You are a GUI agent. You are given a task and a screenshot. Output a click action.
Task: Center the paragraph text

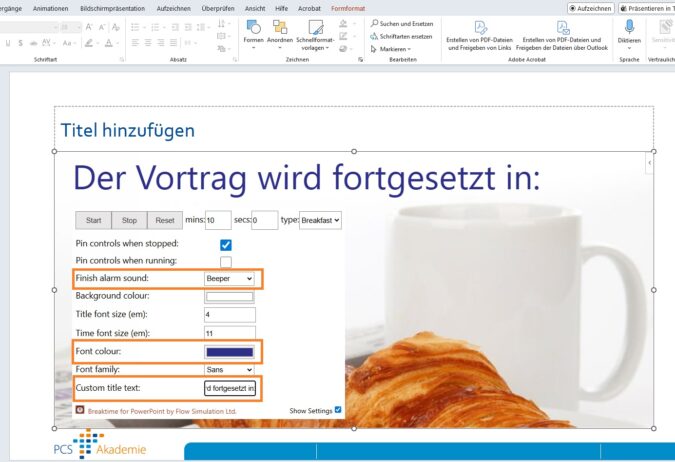coord(148,43)
